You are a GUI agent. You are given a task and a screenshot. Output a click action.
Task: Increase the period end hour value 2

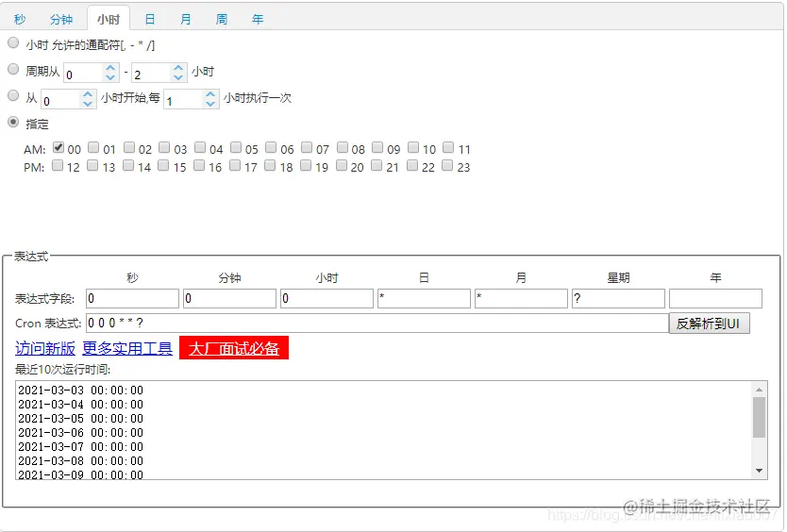pyautogui.click(x=178, y=68)
